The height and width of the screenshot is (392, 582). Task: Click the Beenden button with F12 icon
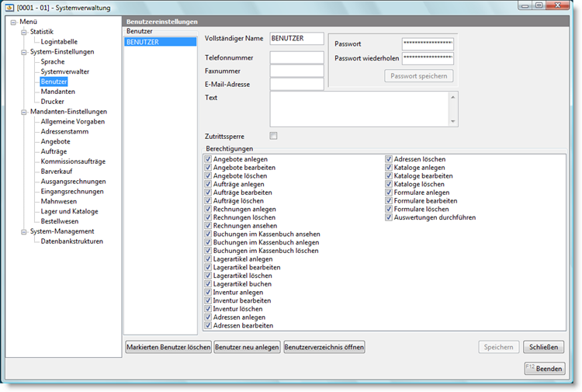pos(545,369)
